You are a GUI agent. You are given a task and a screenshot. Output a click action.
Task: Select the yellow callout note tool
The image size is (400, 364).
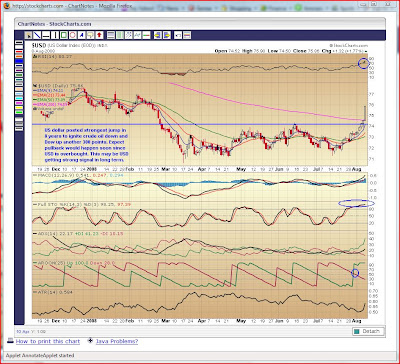(90, 35)
